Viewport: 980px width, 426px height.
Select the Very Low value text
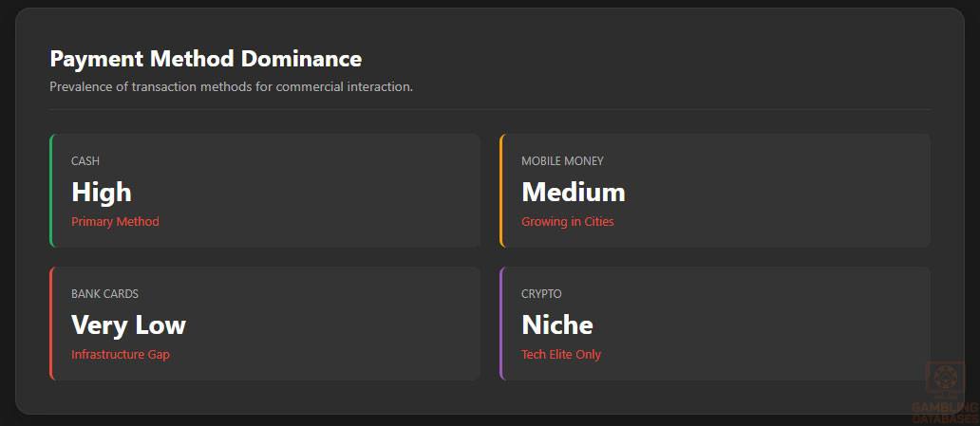(128, 325)
